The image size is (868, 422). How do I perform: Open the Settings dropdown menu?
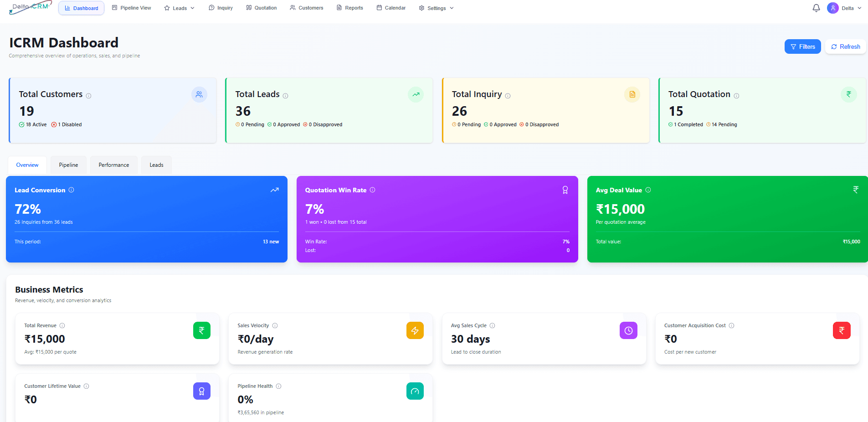436,8
